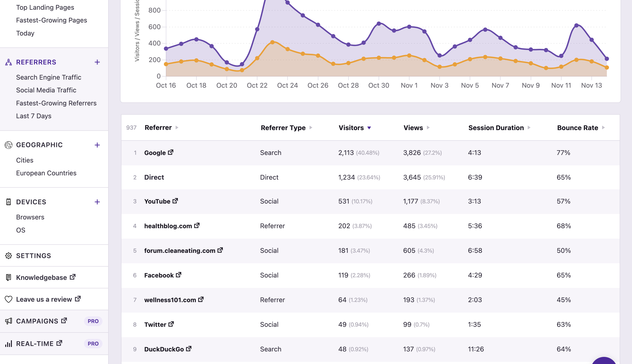The height and width of the screenshot is (364, 632).
Task: Navigate to European Countries page
Action: coord(46,173)
